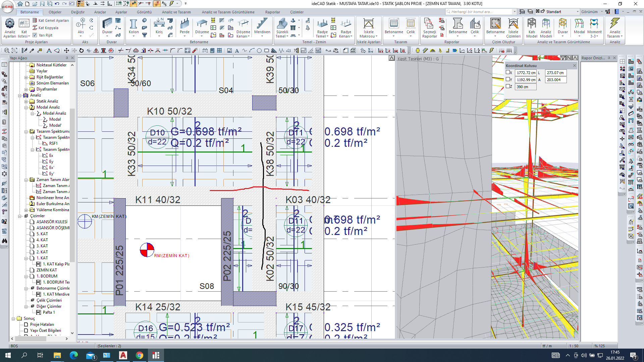Toggle the Yarı Rijit checkbox
This screenshot has height=362, width=644.
pyautogui.click(x=35, y=35)
